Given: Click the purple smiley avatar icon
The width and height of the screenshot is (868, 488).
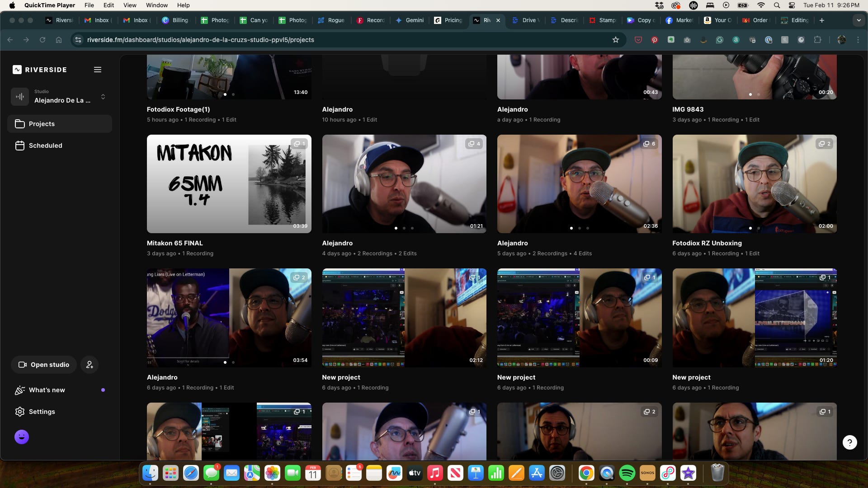Looking at the screenshot, I should point(22,437).
